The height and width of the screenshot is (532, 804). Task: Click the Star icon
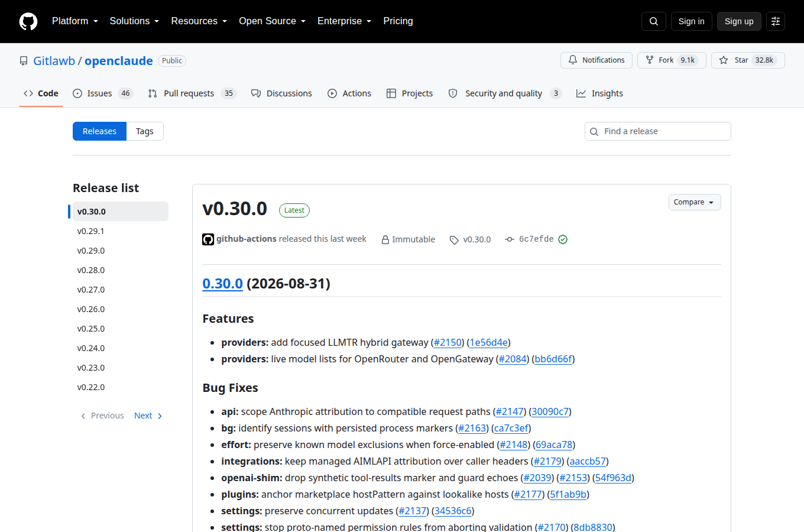pos(724,60)
